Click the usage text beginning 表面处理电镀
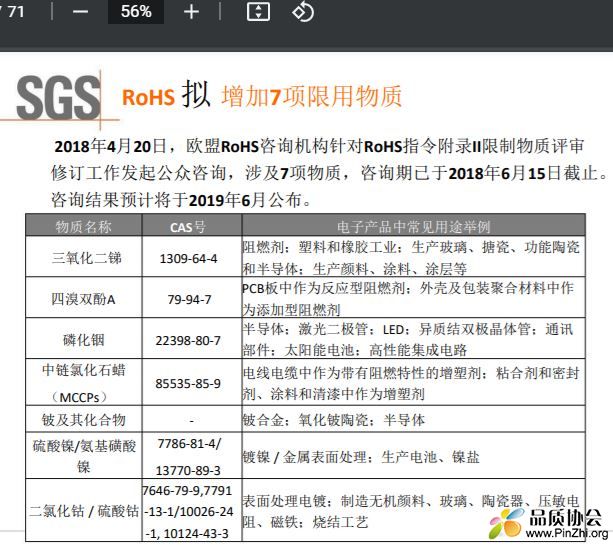This screenshot has width=613, height=545. click(410, 511)
